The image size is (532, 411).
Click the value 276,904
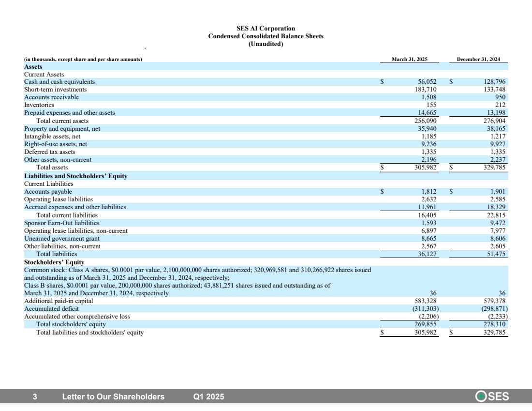point(494,121)
